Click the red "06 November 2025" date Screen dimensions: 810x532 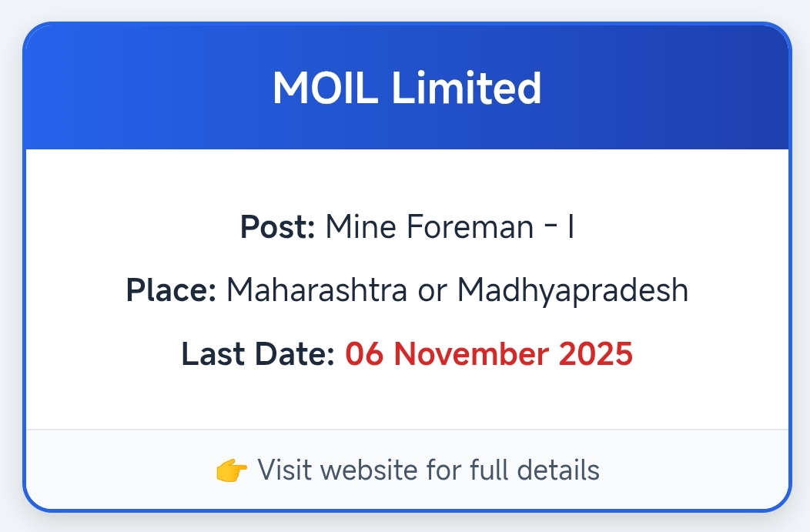click(489, 354)
